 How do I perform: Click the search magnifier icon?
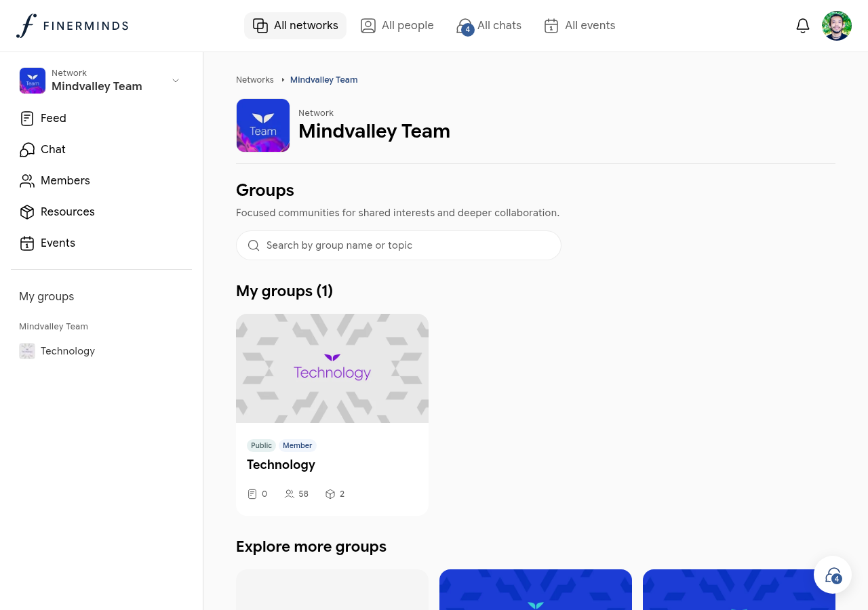click(254, 245)
